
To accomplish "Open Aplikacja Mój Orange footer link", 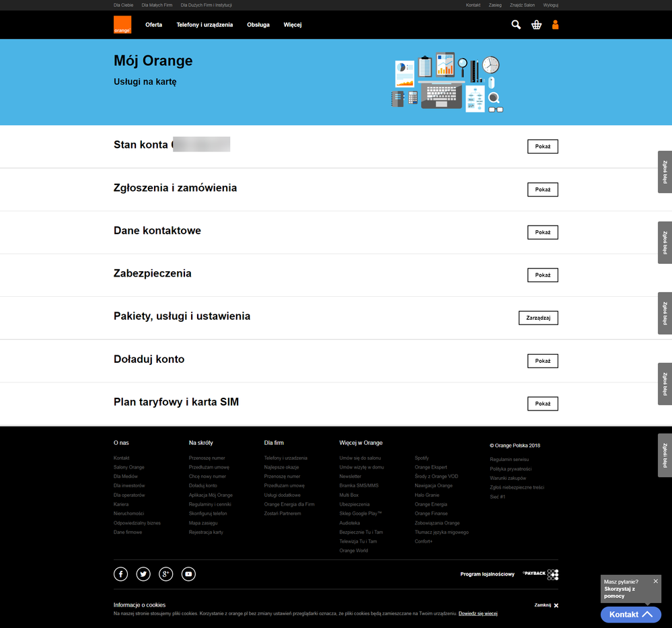I will [x=211, y=495].
